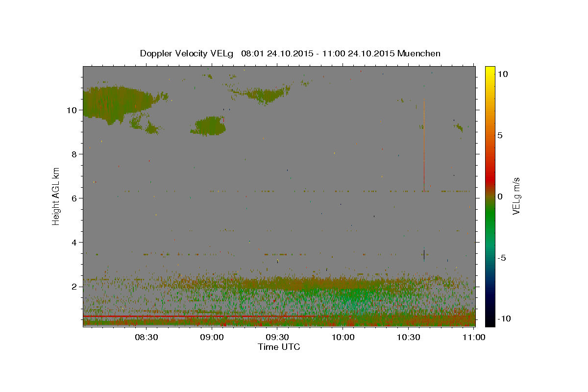The width and height of the screenshot is (588, 392).
Task: Select the '09:00' time axis label
Action: pyautogui.click(x=212, y=337)
